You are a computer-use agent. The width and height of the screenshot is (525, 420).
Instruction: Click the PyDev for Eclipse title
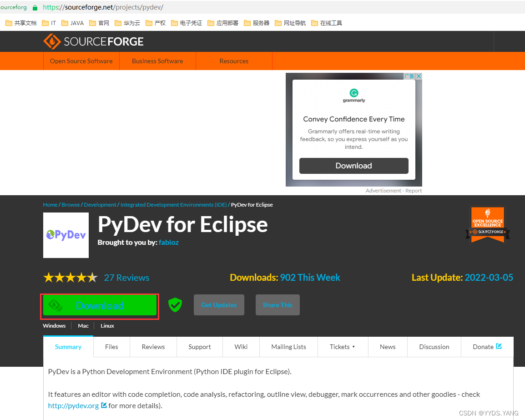pos(183,224)
